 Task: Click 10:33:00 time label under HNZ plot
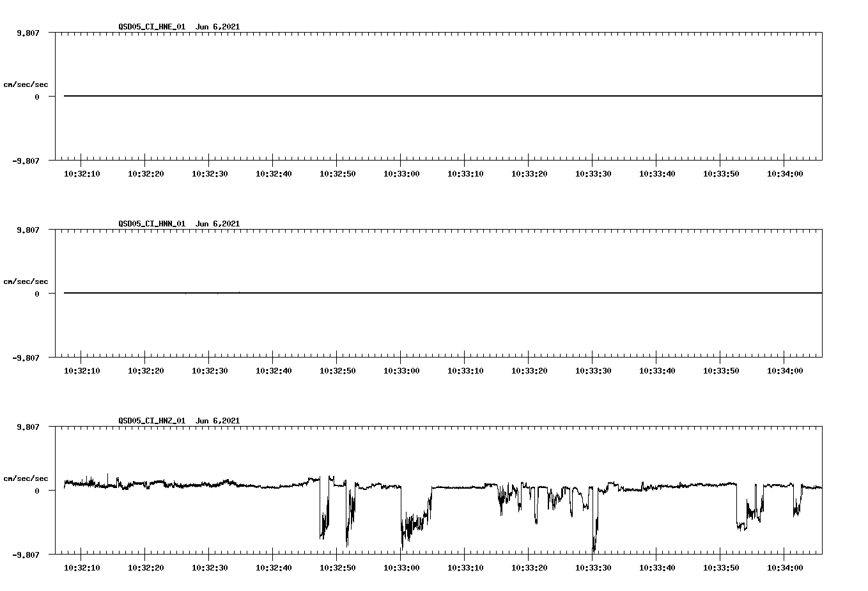(401, 568)
